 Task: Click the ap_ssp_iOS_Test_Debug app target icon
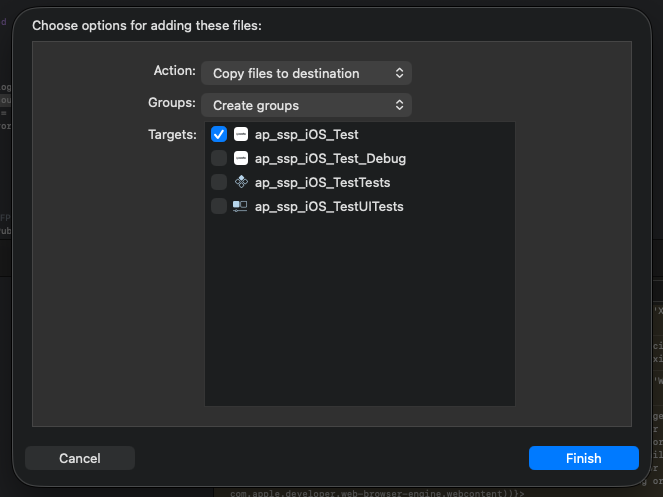241,158
